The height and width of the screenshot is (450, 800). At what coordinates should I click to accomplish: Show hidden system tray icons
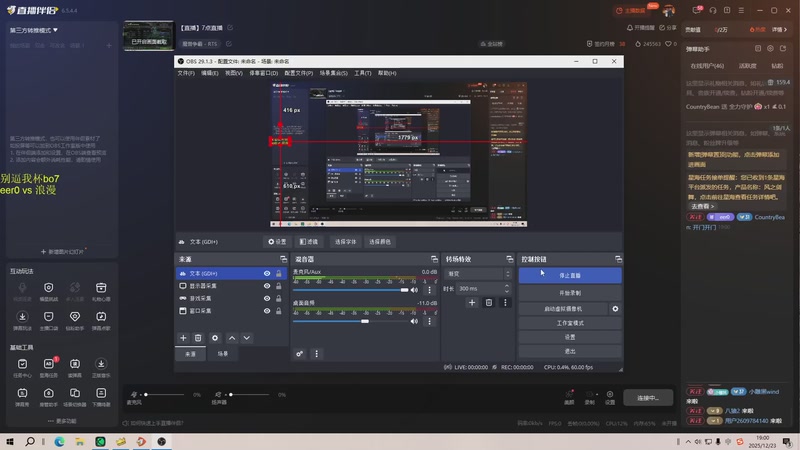[688, 442]
